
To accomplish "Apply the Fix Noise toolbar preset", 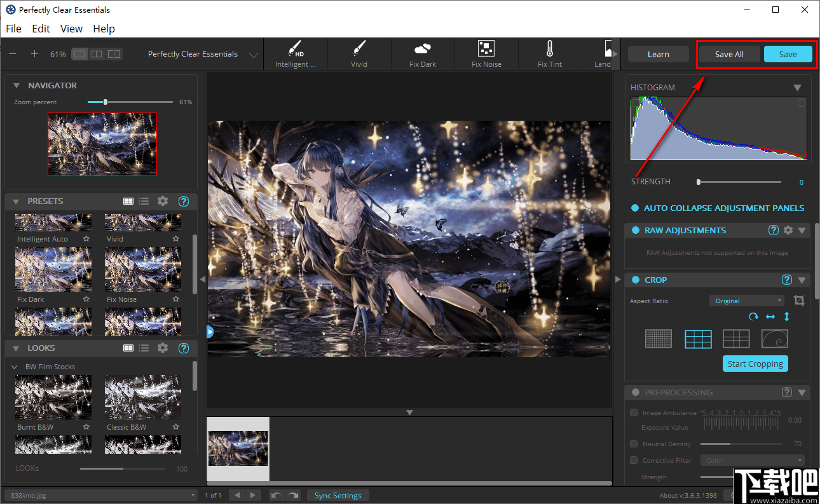I will click(x=486, y=54).
